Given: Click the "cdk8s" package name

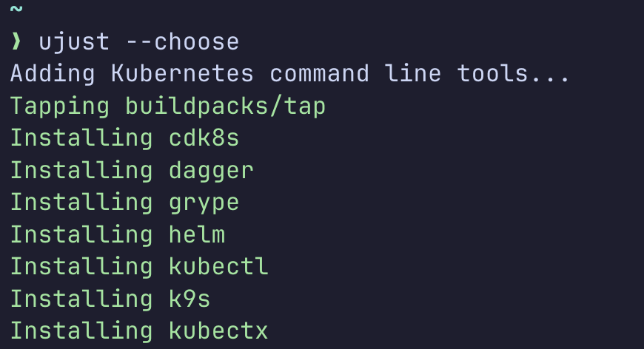Looking at the screenshot, I should click(x=204, y=138).
